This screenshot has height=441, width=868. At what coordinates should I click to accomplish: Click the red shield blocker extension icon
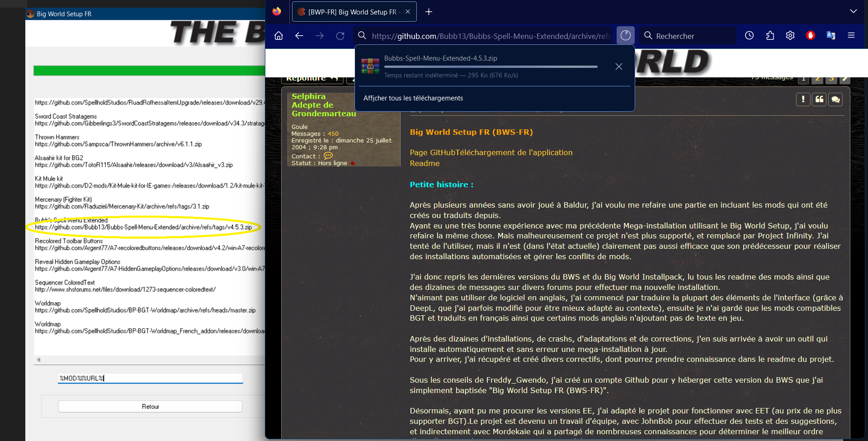coord(811,35)
